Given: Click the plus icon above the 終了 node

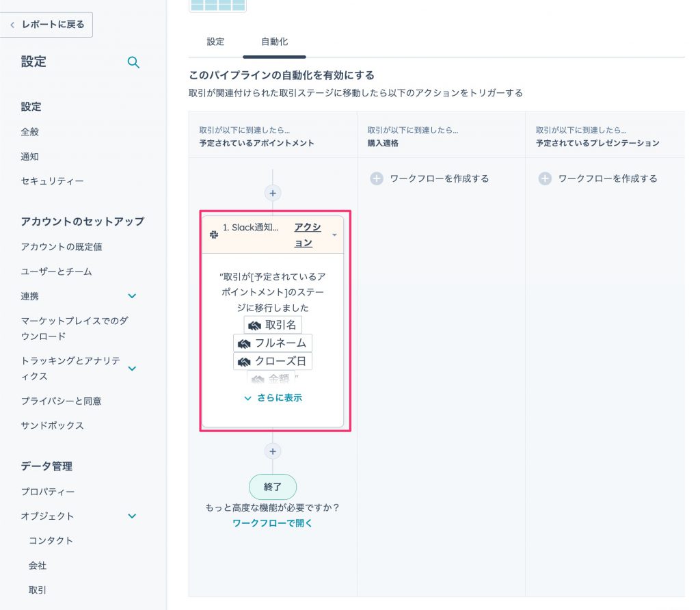Looking at the screenshot, I should click(x=273, y=451).
